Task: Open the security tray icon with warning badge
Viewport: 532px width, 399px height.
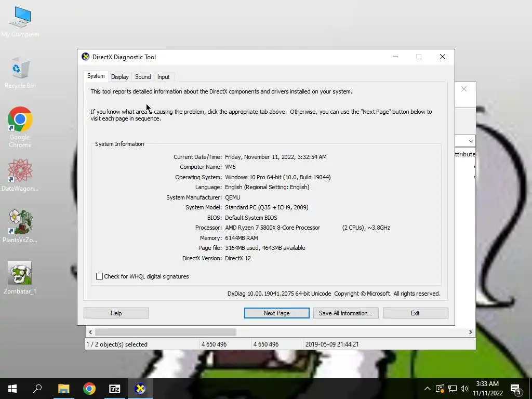Action: point(440,389)
